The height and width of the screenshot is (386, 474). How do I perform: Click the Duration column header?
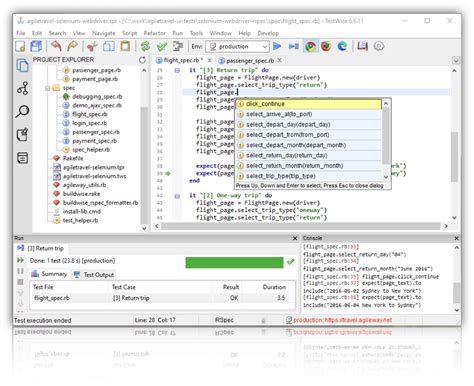[274, 287]
